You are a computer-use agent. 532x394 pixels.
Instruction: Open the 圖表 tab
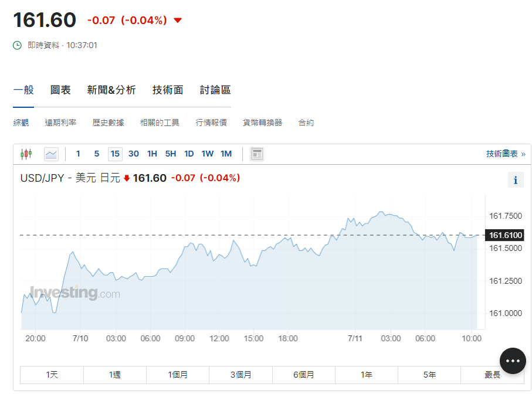point(60,90)
